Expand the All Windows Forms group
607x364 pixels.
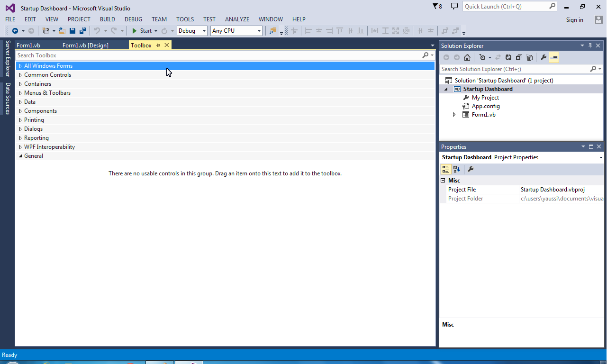tap(20, 66)
